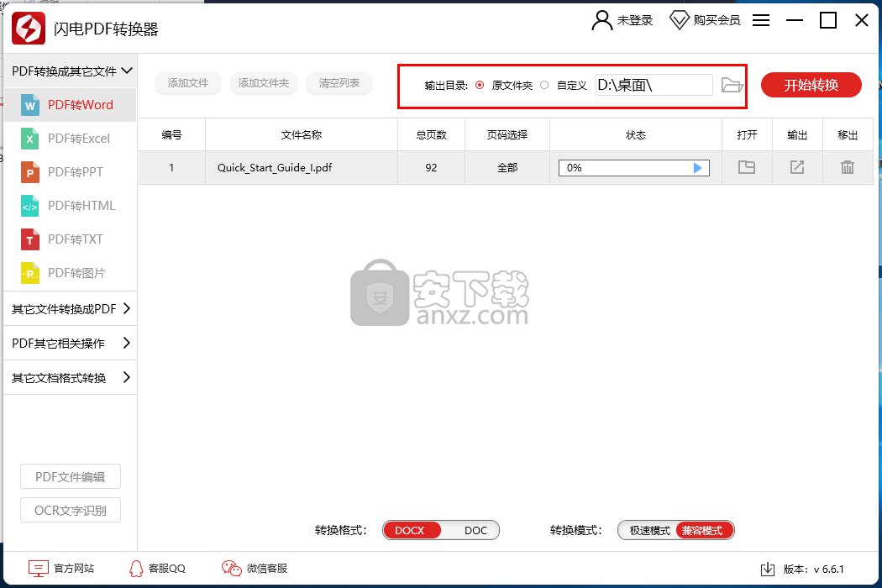The width and height of the screenshot is (882, 588).
Task: Select the PDF转图片 sidebar item
Action: tap(71, 273)
